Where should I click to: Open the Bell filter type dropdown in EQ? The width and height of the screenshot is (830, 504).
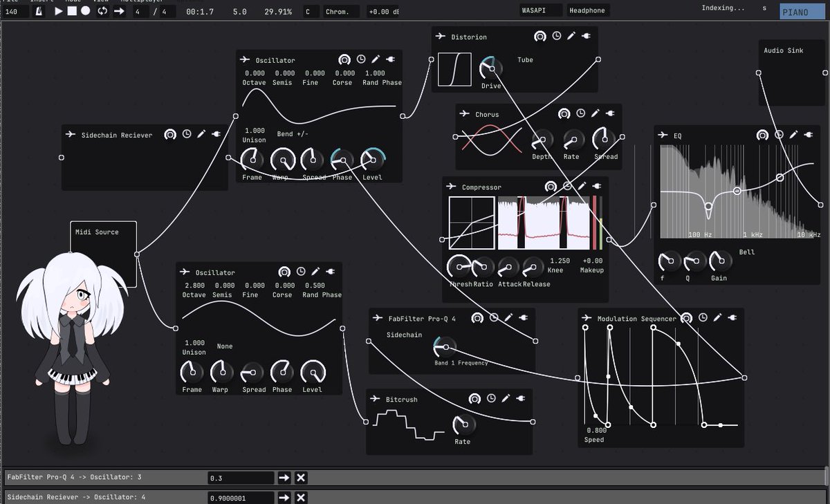[746, 252]
